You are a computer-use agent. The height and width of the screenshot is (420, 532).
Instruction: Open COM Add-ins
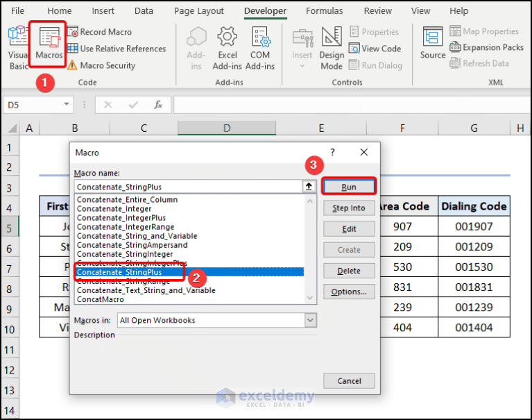tap(260, 48)
